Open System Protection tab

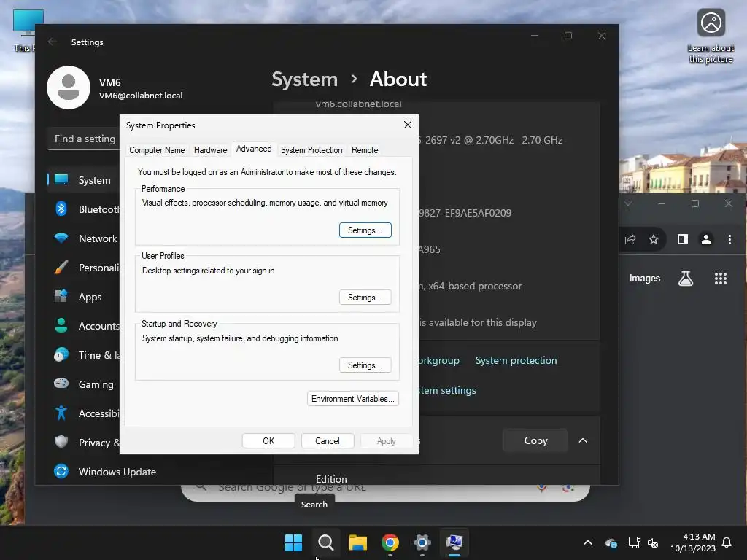(311, 150)
